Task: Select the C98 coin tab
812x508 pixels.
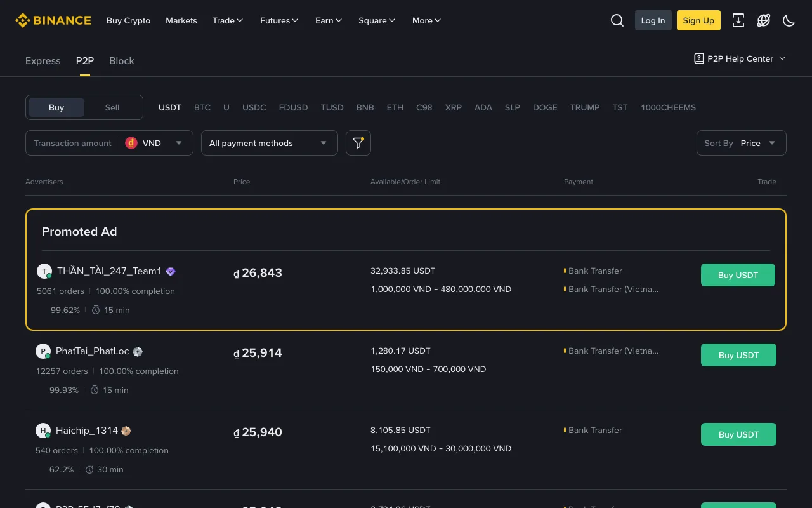Action: click(424, 107)
